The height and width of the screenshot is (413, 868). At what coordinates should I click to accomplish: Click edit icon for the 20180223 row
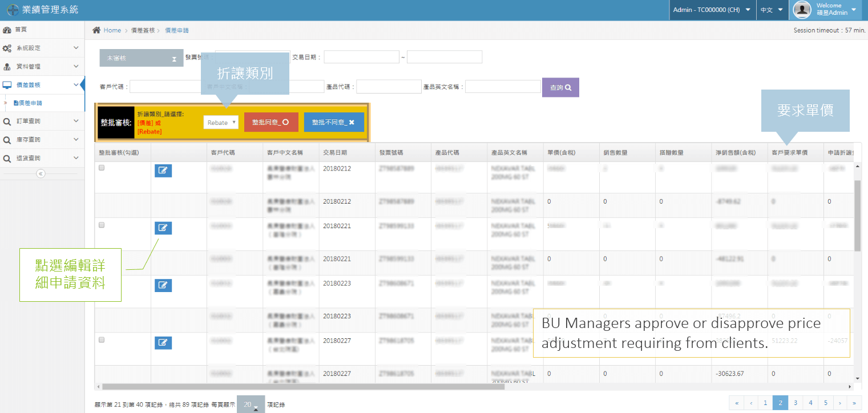point(163,285)
